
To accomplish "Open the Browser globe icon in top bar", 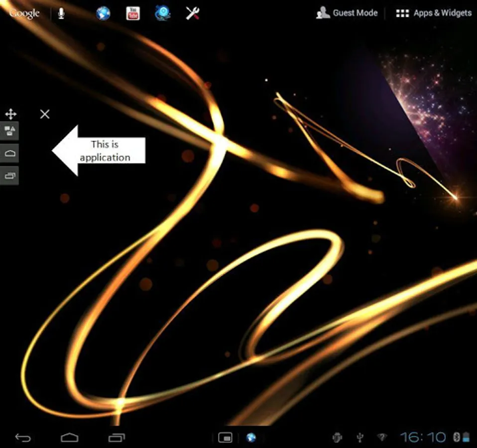I will (x=103, y=13).
